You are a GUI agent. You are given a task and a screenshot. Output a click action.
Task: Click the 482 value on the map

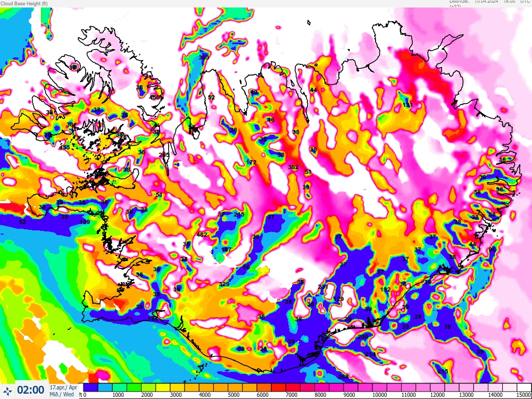[x=202, y=235]
